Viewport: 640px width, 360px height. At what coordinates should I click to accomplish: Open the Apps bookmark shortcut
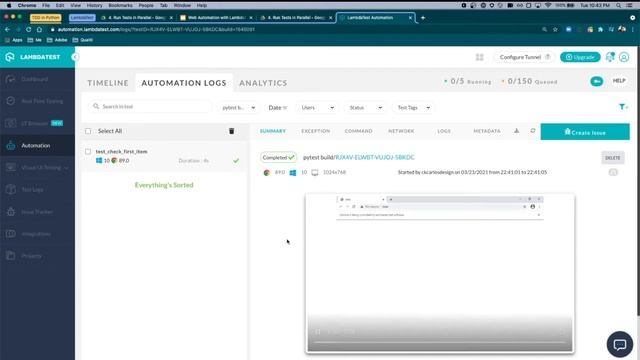coord(14,40)
